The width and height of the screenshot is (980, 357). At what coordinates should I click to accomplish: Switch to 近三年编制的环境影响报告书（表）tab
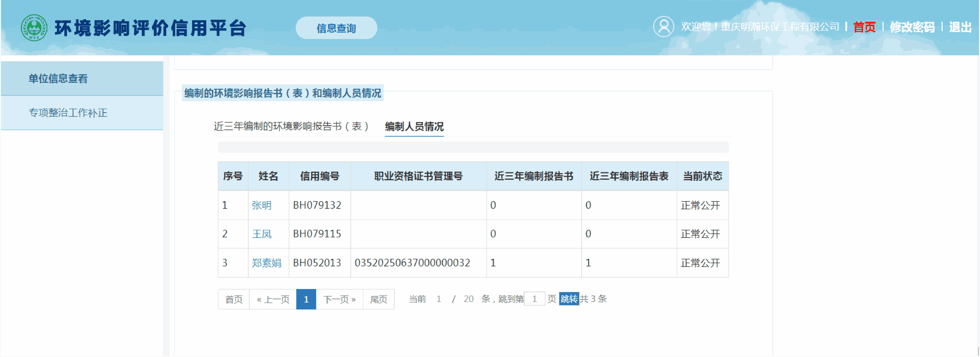(x=291, y=126)
